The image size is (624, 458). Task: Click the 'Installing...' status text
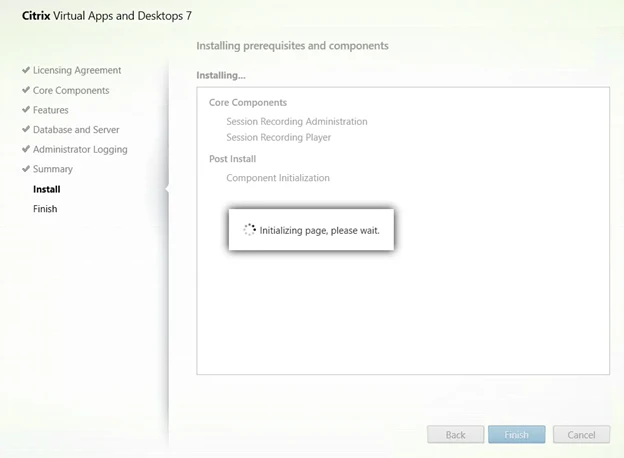point(221,75)
